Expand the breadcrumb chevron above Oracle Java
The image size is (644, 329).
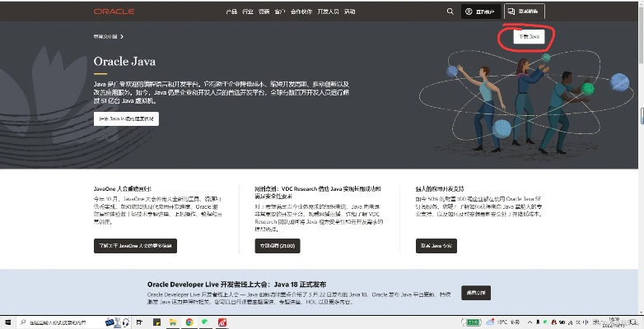point(123,37)
